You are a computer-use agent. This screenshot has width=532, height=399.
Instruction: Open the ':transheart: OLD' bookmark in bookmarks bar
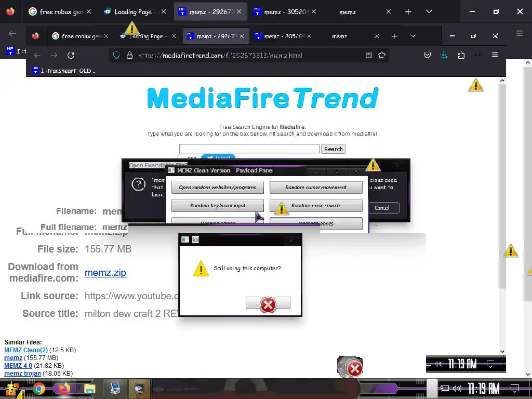pyautogui.click(x=64, y=71)
